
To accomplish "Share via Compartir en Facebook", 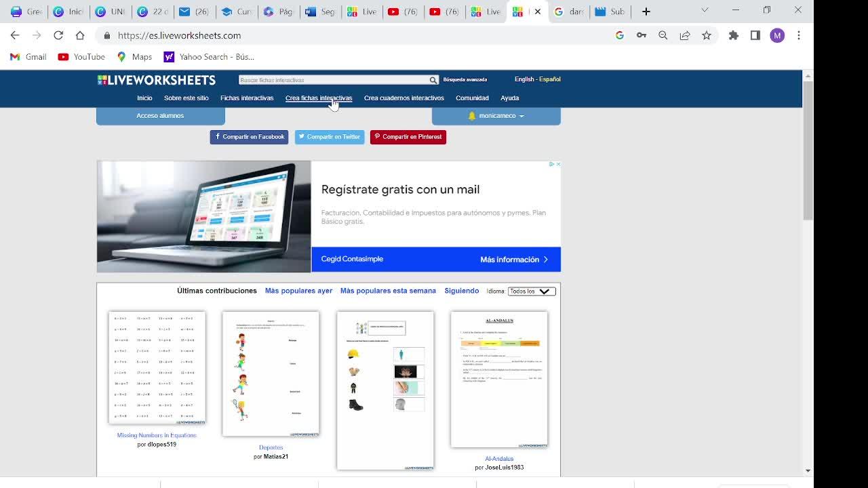I will pos(249,137).
